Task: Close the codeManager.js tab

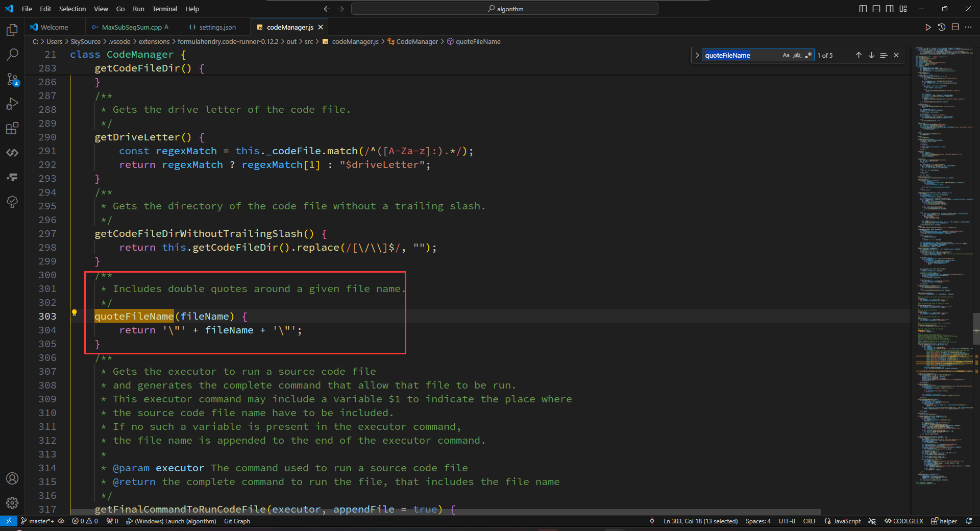Action: (321, 27)
